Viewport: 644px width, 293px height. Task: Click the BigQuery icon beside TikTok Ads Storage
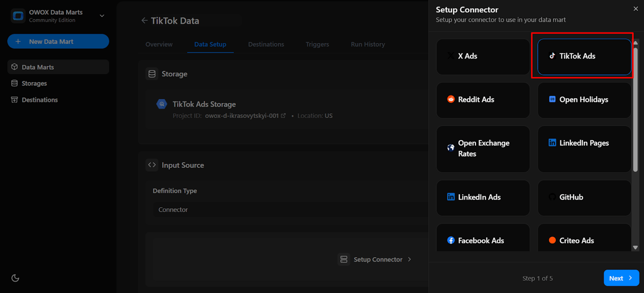162,104
